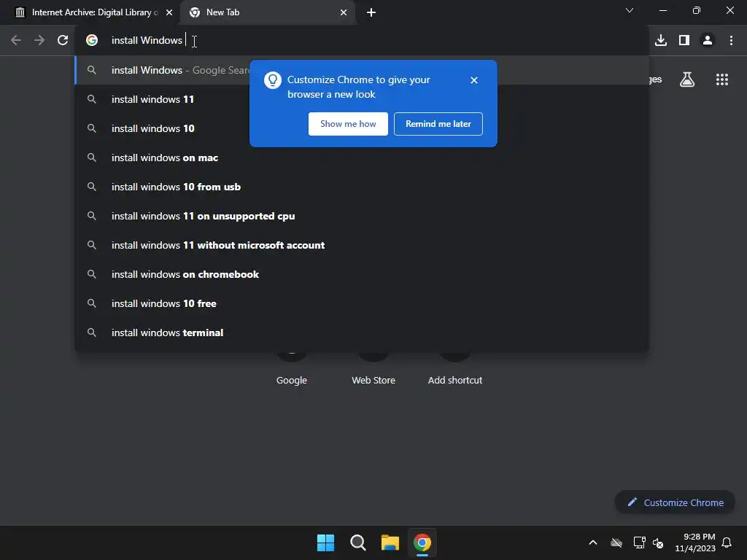747x560 pixels.
Task: Click Show me how button
Action: [x=348, y=124]
